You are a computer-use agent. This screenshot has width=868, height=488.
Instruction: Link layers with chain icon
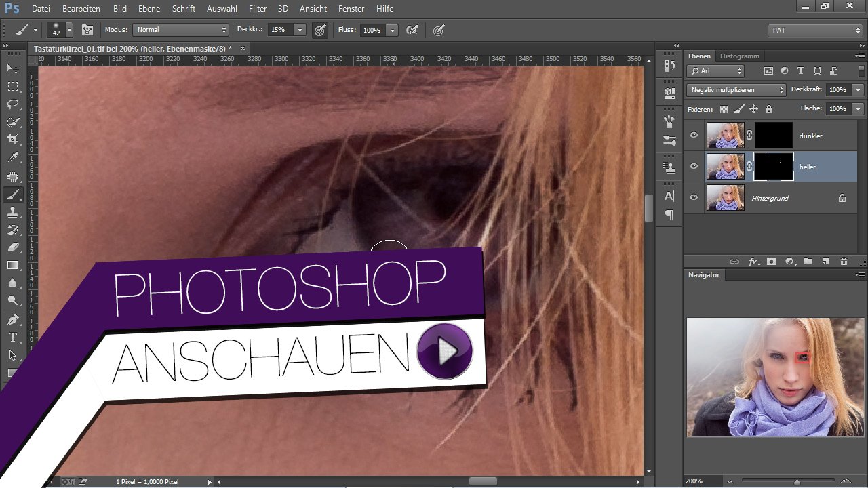[734, 262]
